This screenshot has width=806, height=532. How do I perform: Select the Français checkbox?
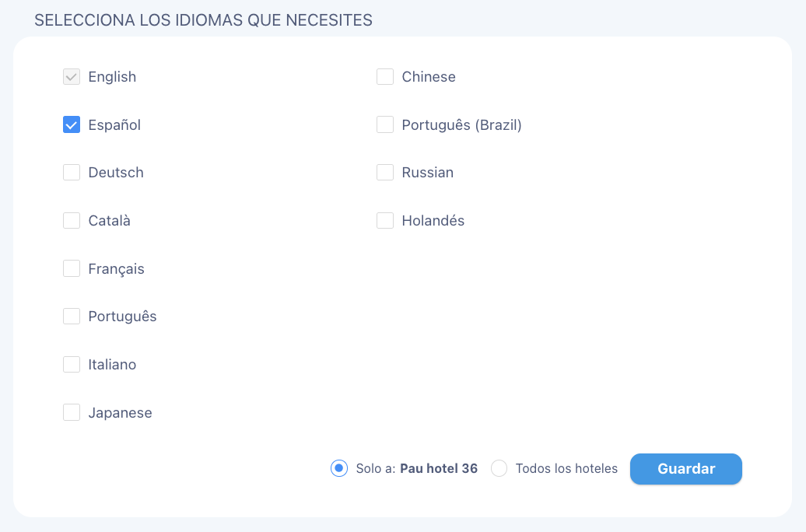[72, 268]
